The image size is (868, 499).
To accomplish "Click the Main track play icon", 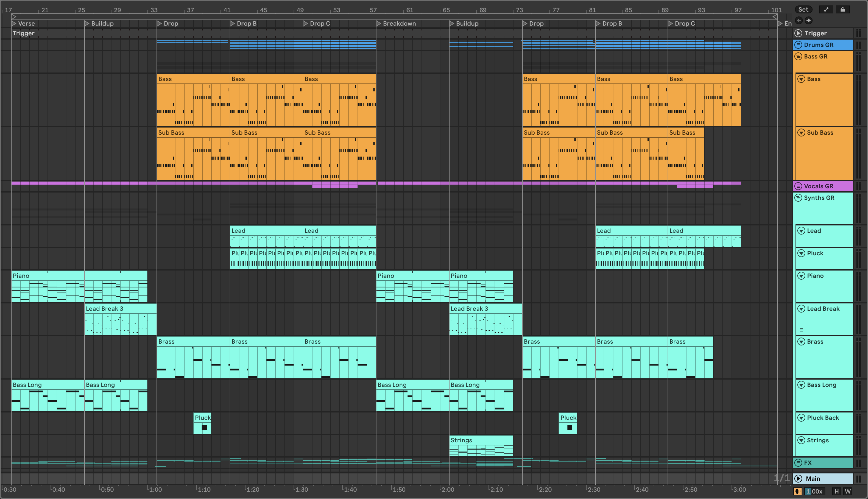I will click(x=798, y=478).
